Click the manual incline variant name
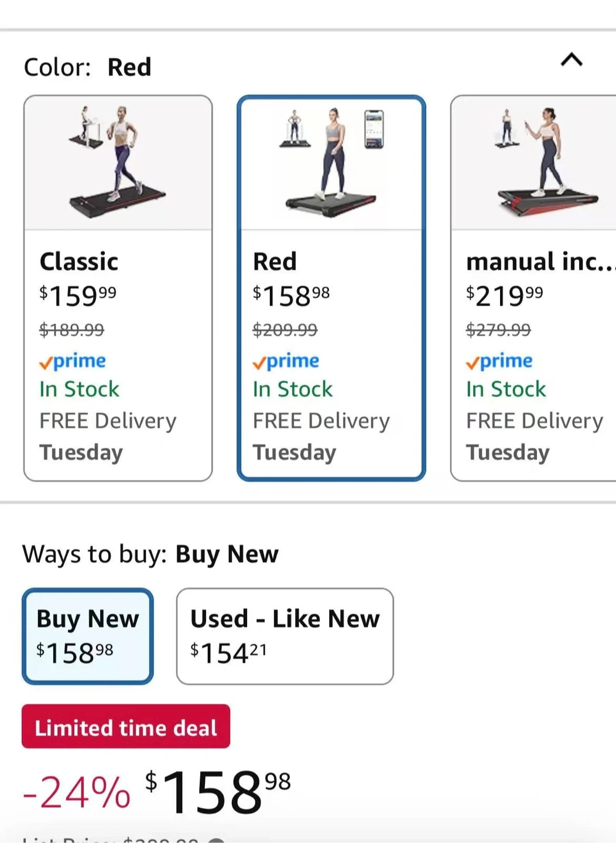 pos(539,262)
